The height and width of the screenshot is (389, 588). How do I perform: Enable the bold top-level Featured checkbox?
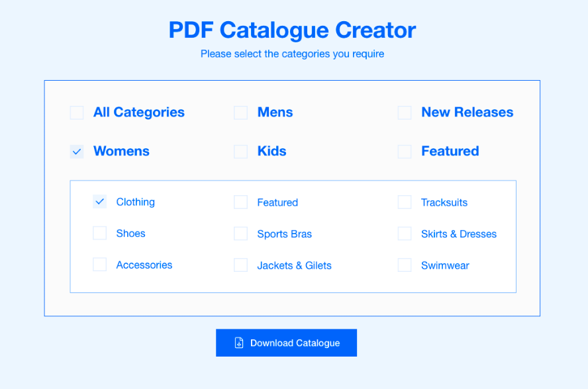(x=405, y=151)
